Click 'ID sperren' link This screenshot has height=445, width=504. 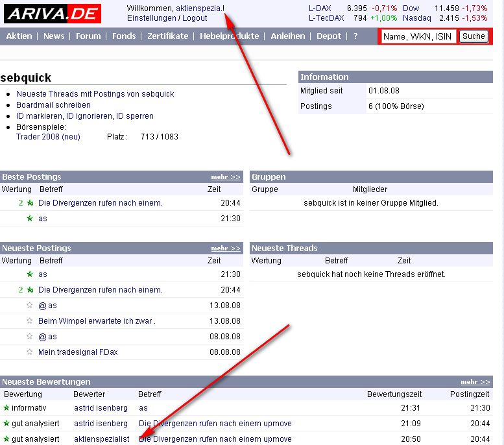point(135,115)
